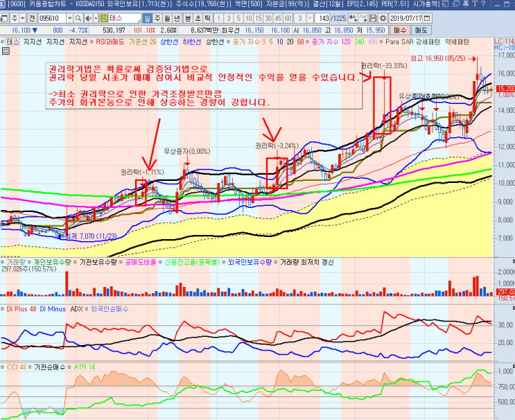
Task: Click the red price tag on price axis
Action: tap(505, 89)
